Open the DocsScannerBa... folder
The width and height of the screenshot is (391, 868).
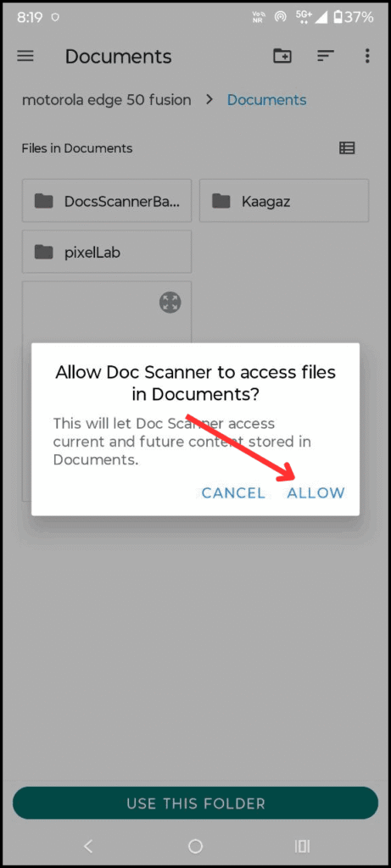tap(107, 200)
